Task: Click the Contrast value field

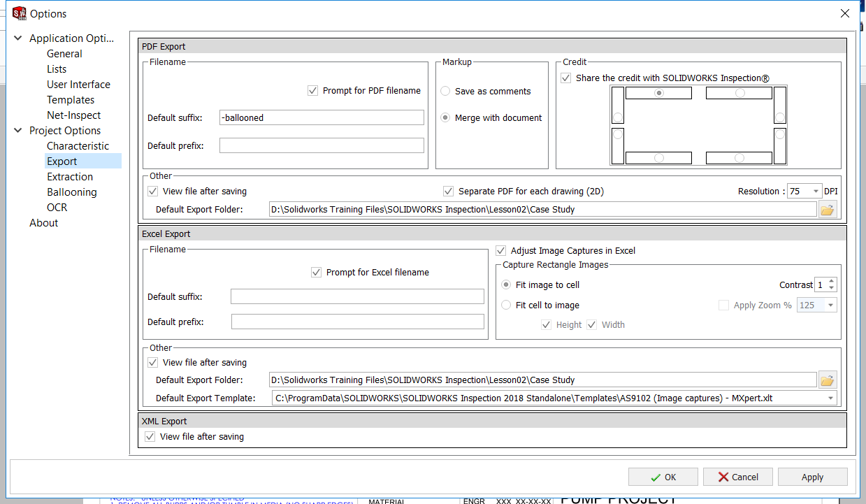Action: click(x=820, y=285)
